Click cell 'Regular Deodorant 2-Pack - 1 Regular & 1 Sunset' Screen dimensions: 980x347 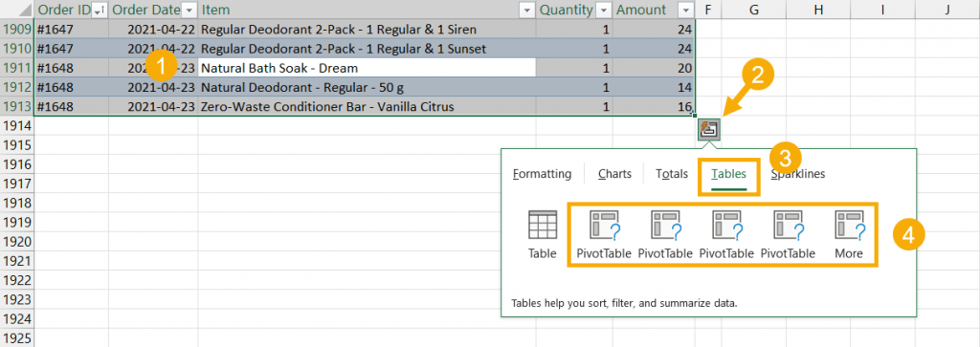(x=367, y=48)
